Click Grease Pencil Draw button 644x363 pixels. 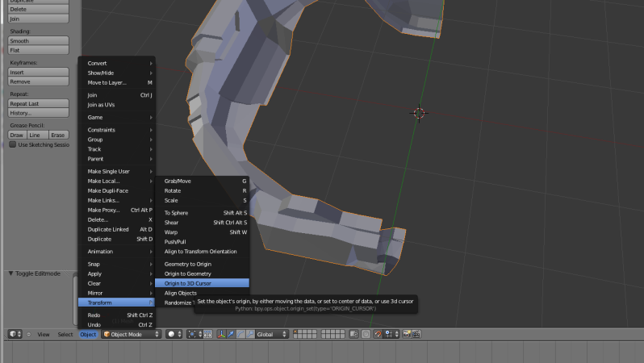click(x=17, y=135)
